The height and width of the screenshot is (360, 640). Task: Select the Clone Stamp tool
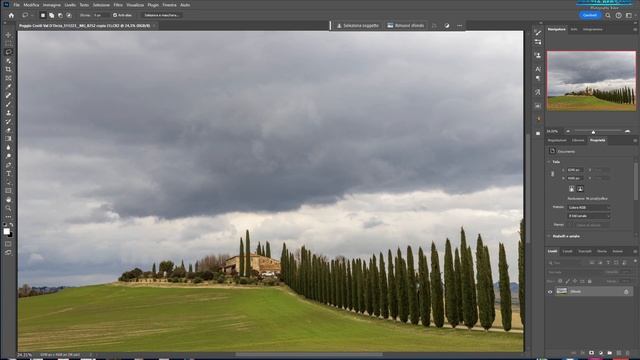click(8, 113)
